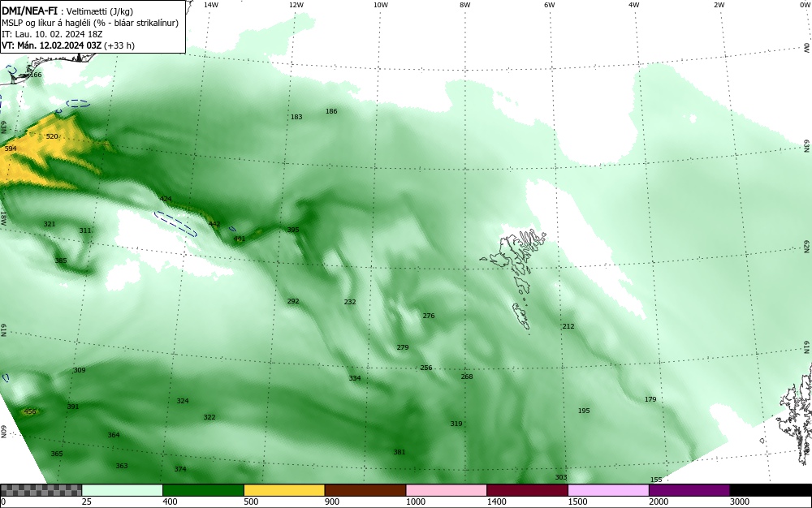
Task: Click the map value 183
Action: point(296,117)
